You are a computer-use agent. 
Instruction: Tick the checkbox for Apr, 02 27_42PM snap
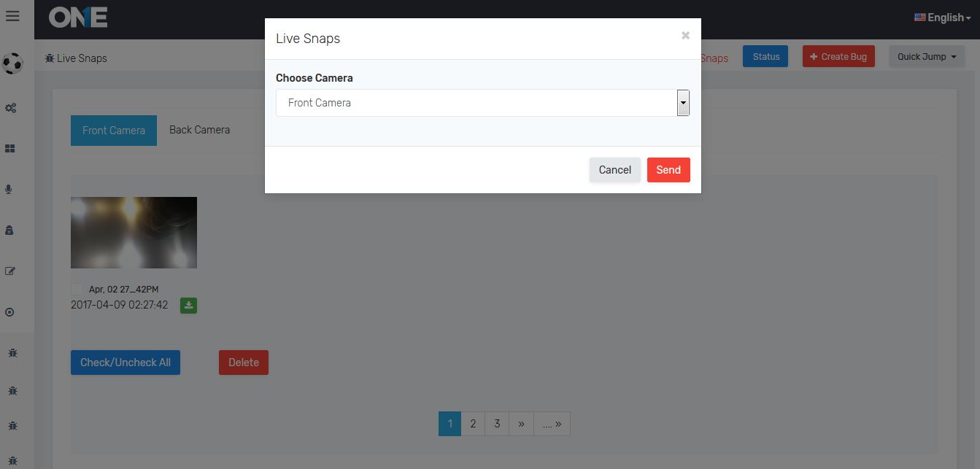tap(77, 289)
